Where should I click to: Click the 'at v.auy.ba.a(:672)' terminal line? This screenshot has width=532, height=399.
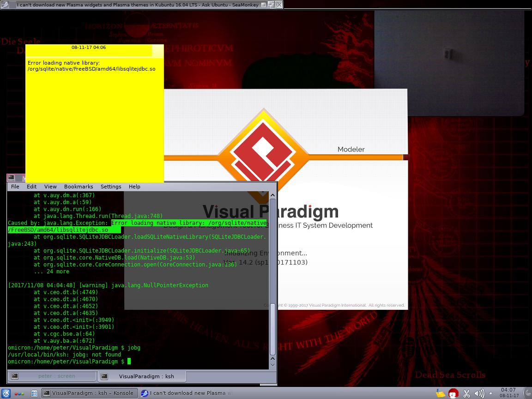(64, 341)
